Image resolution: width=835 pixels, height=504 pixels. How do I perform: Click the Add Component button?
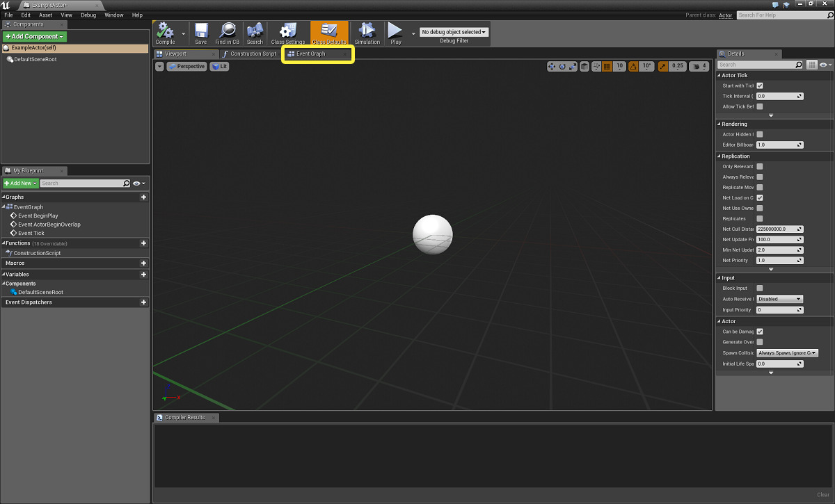click(x=34, y=36)
